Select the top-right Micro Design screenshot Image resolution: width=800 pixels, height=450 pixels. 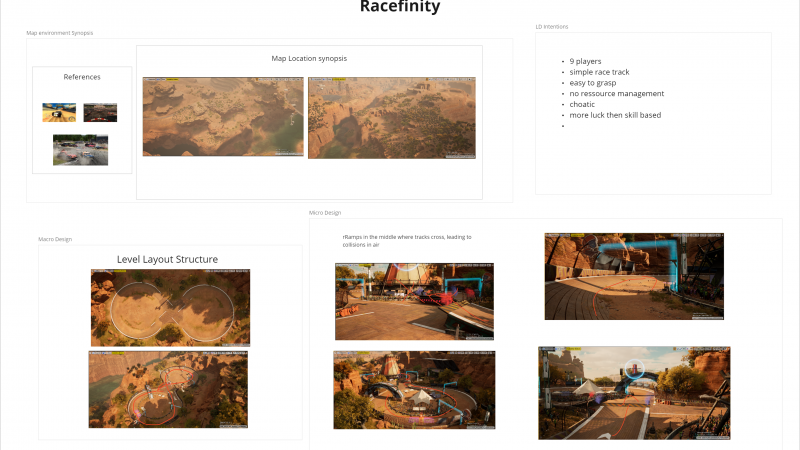click(634, 276)
